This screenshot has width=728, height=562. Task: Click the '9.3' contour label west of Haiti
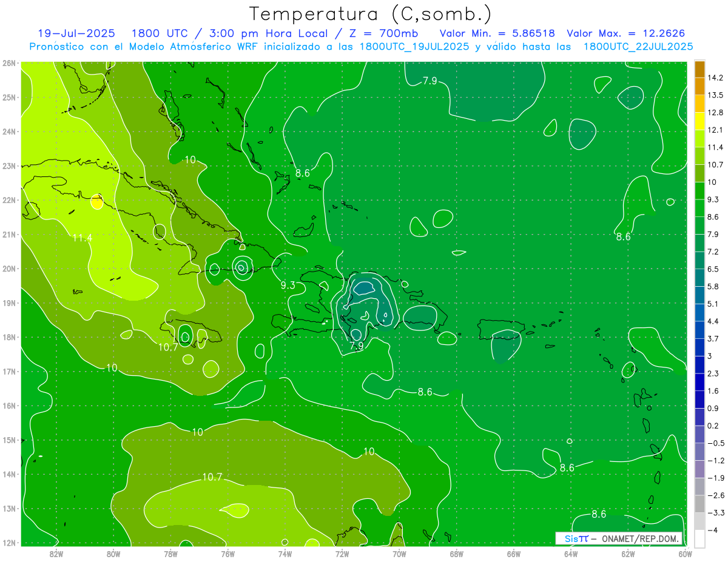pos(288,285)
